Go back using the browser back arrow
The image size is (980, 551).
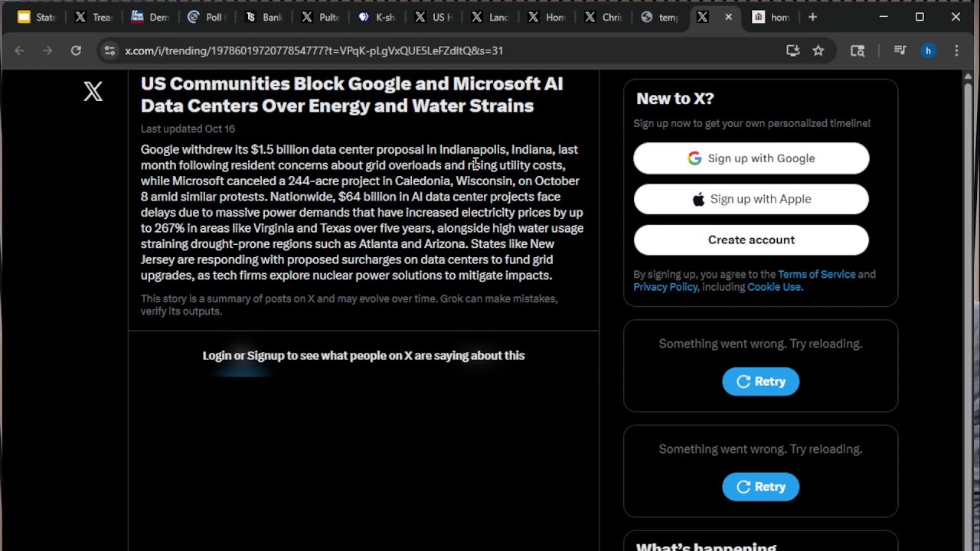coord(20,51)
